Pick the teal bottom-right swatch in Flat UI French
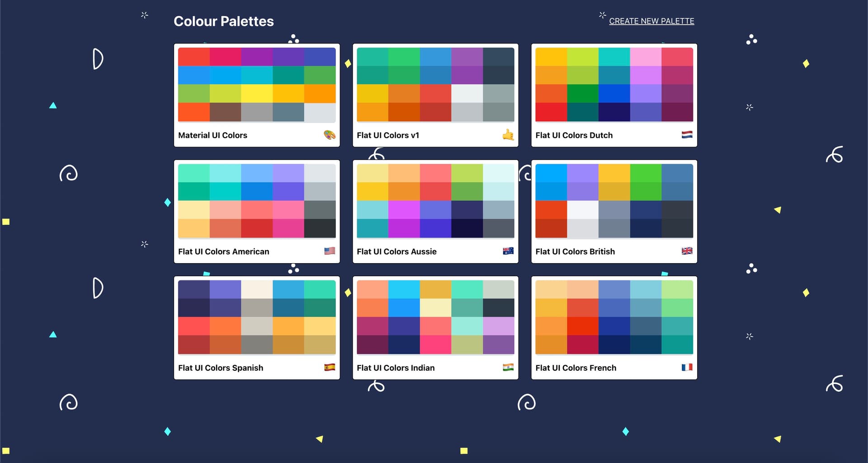 tap(677, 345)
